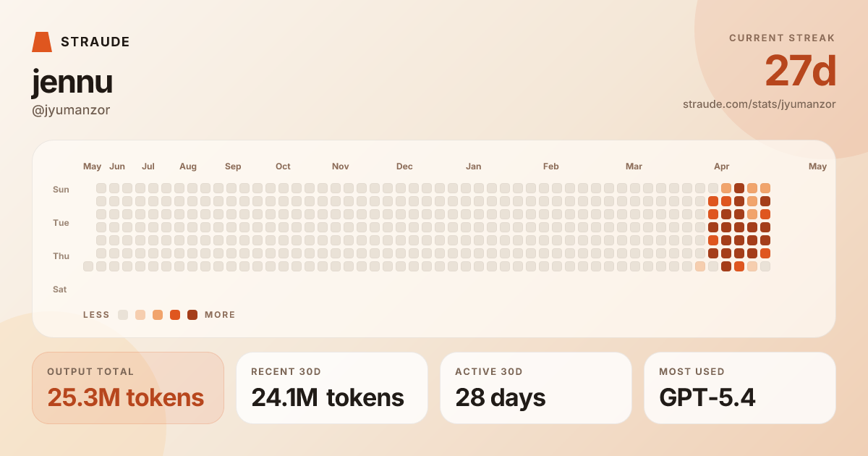The width and height of the screenshot is (868, 456).
Task: Click the lightest gray legend swatch
Action: coord(123,315)
